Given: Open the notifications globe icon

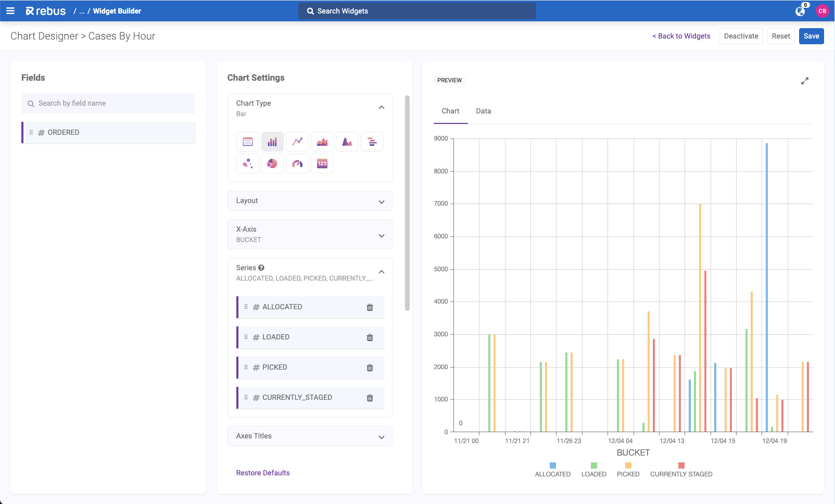Looking at the screenshot, I should pos(800,11).
